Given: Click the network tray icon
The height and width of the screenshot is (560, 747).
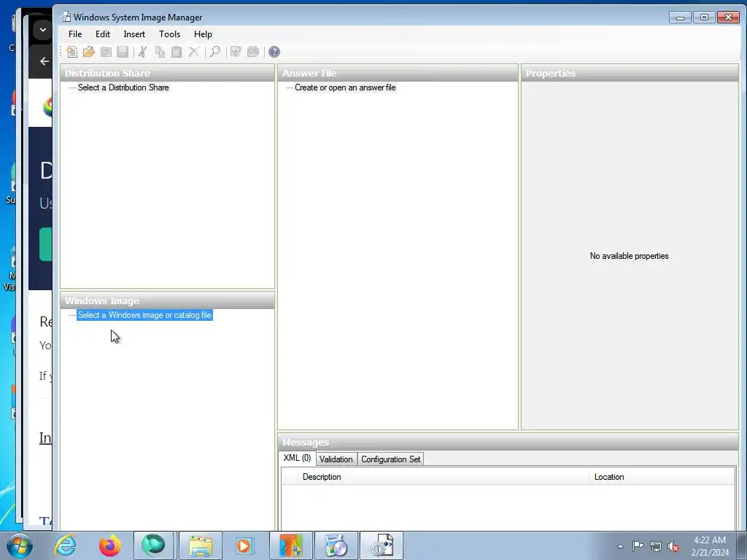Looking at the screenshot, I should pos(656,546).
